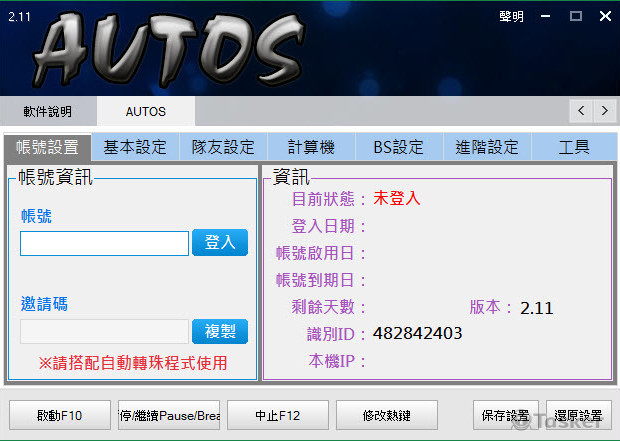
Task: Focus the 邀請碼 invitation code field
Action: coord(104,331)
